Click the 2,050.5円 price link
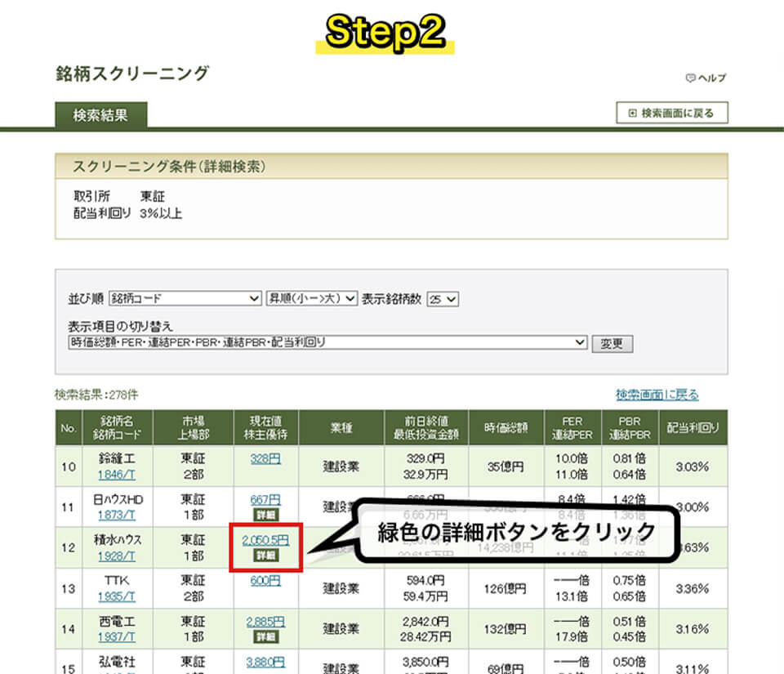 pyautogui.click(x=265, y=540)
